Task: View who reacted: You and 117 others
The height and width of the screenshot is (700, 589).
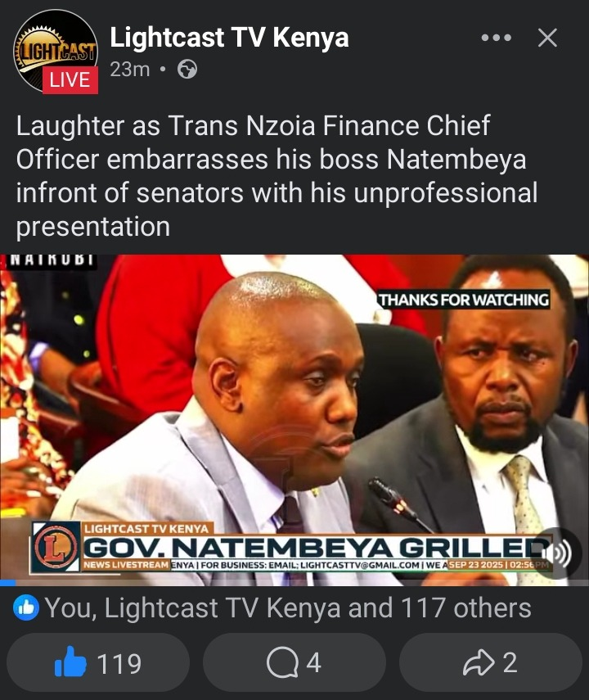Action: (288, 608)
